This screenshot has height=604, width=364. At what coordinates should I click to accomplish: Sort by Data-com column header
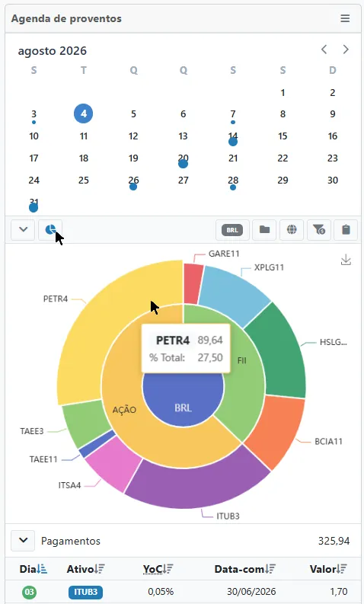[x=244, y=569]
